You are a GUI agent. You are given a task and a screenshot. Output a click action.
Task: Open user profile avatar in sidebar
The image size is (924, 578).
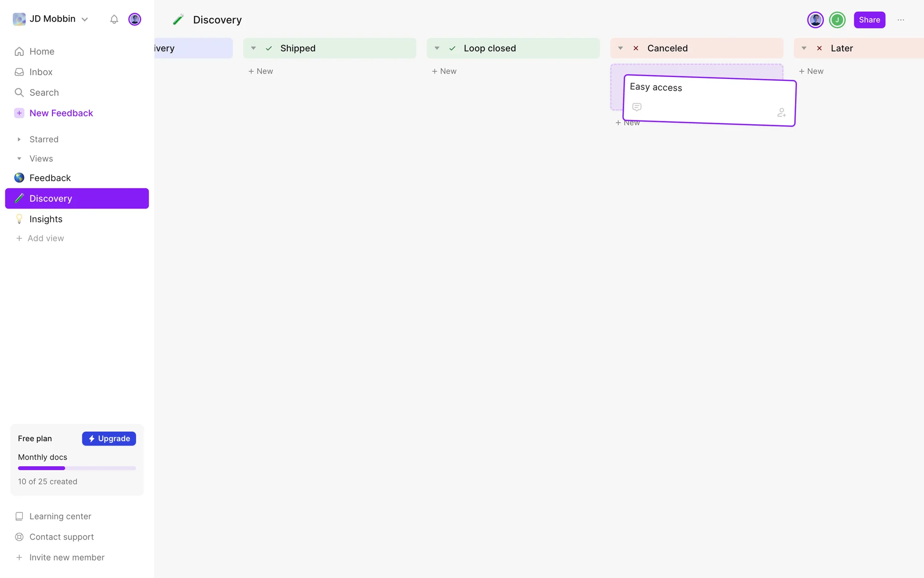point(135,19)
